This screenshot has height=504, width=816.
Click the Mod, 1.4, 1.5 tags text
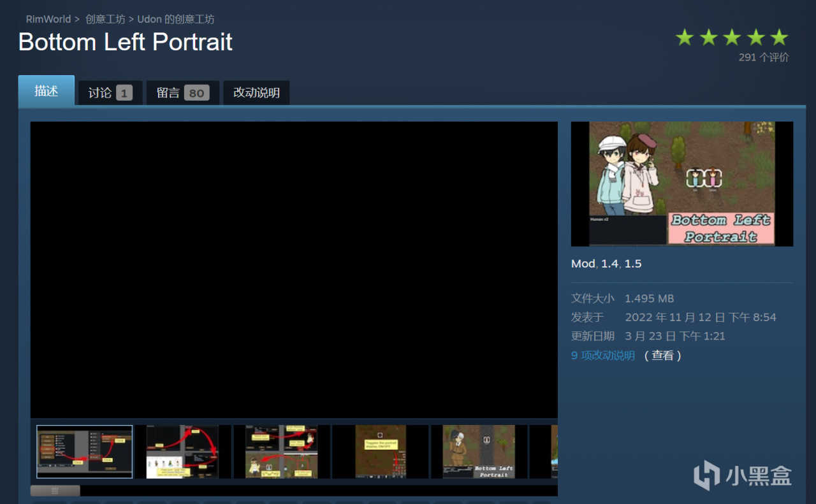pos(606,264)
